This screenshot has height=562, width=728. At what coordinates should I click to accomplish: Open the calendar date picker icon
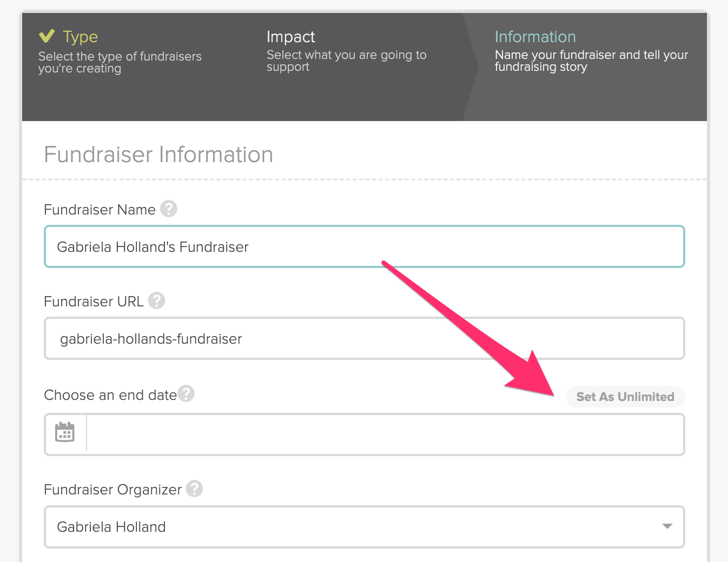pyautogui.click(x=65, y=432)
